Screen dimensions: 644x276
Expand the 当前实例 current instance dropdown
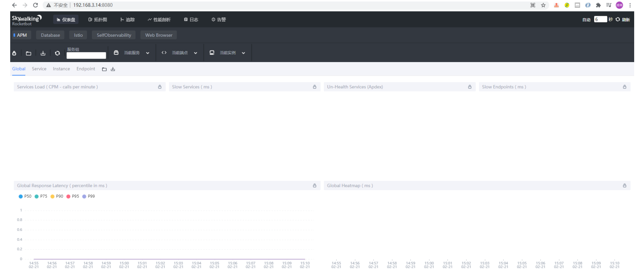(x=228, y=53)
